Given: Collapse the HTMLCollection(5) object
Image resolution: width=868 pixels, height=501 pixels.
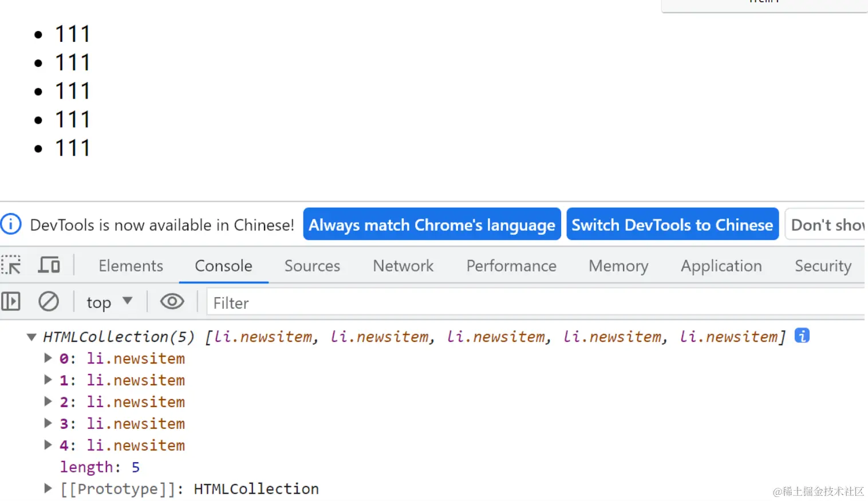Looking at the screenshot, I should tap(31, 337).
